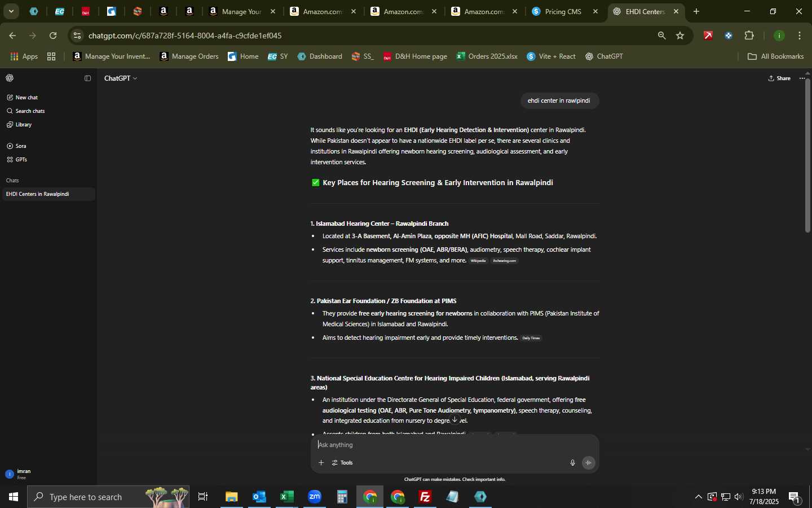Collapse the sidebar with the panel toggle

pyautogui.click(x=87, y=78)
